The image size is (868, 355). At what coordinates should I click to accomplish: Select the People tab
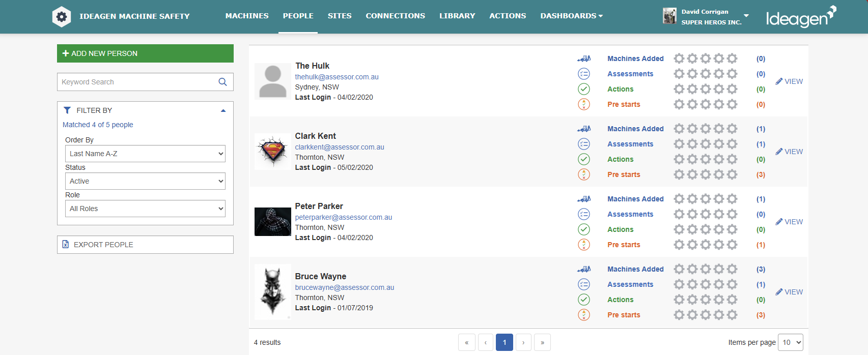point(298,16)
